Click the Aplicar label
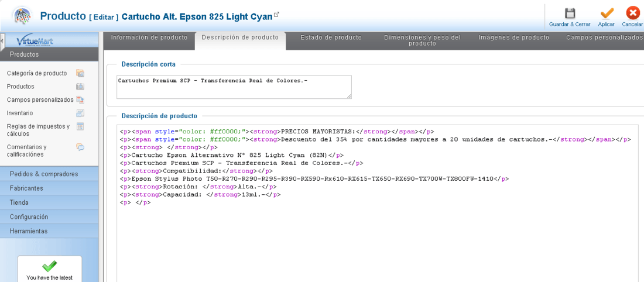 click(x=606, y=24)
